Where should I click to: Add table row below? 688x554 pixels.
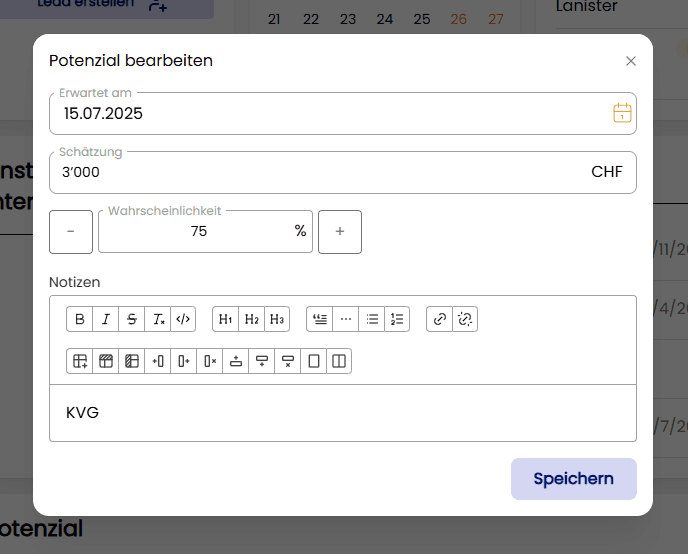coord(262,361)
